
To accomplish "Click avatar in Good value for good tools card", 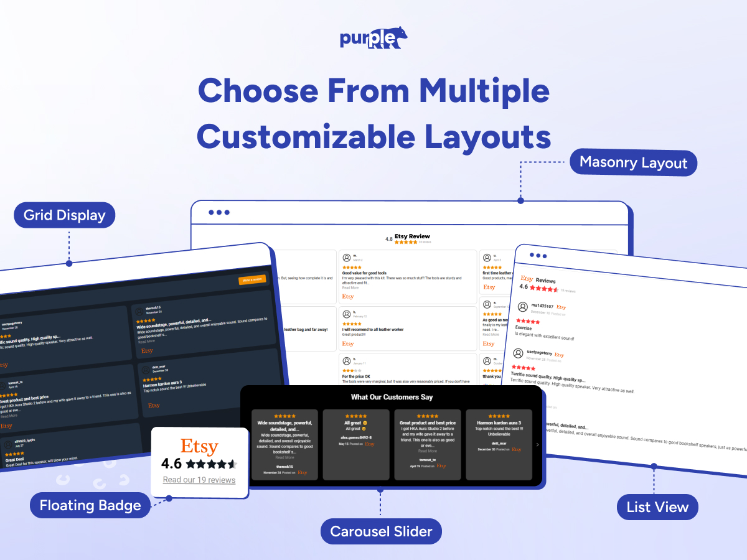I will coord(347,258).
